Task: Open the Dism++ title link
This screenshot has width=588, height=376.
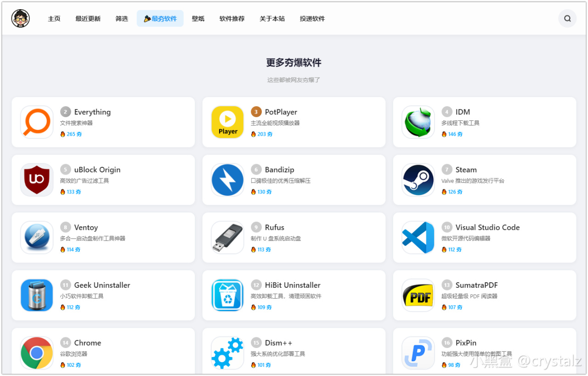Action: point(278,342)
